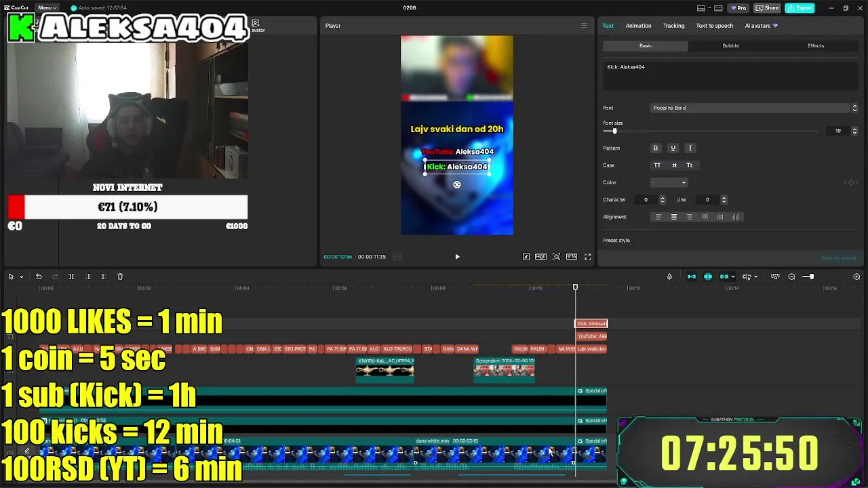Open the AI avatars tab

pyautogui.click(x=761, y=26)
